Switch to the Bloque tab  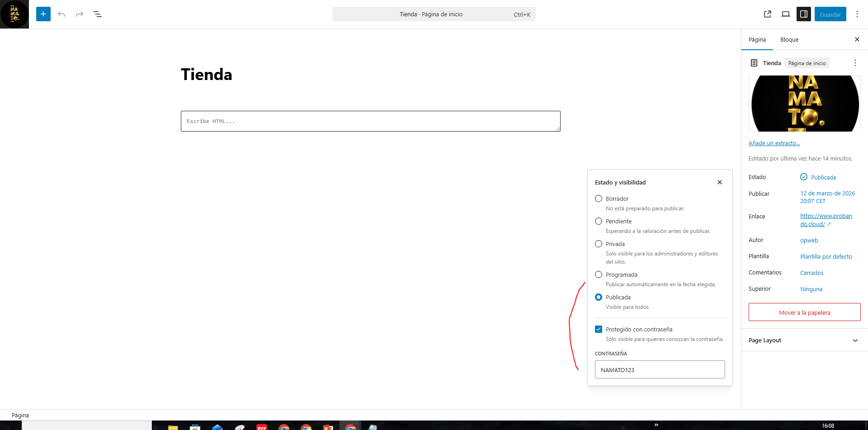pyautogui.click(x=789, y=40)
